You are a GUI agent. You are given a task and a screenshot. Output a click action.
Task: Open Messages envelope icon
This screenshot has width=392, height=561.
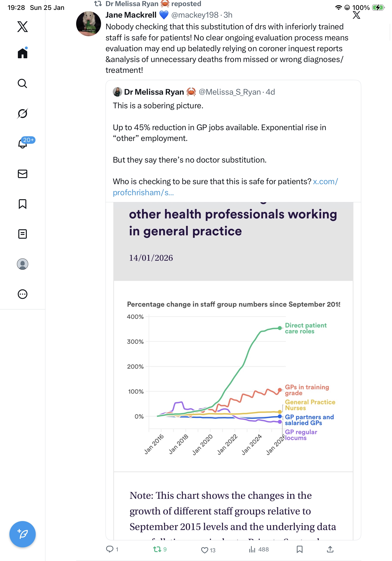[x=23, y=174]
